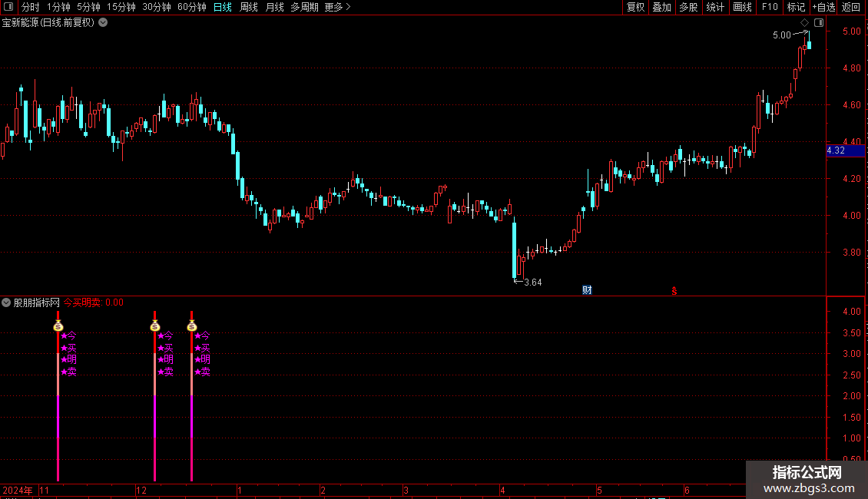The width and height of the screenshot is (868, 499).
Task: Click the 3.64 low price label
Action: tap(532, 283)
